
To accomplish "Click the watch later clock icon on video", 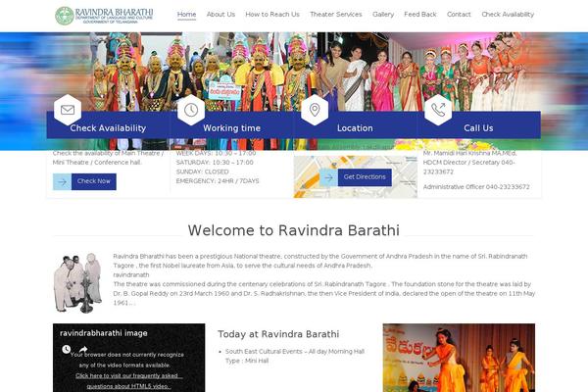I will pos(67,349).
